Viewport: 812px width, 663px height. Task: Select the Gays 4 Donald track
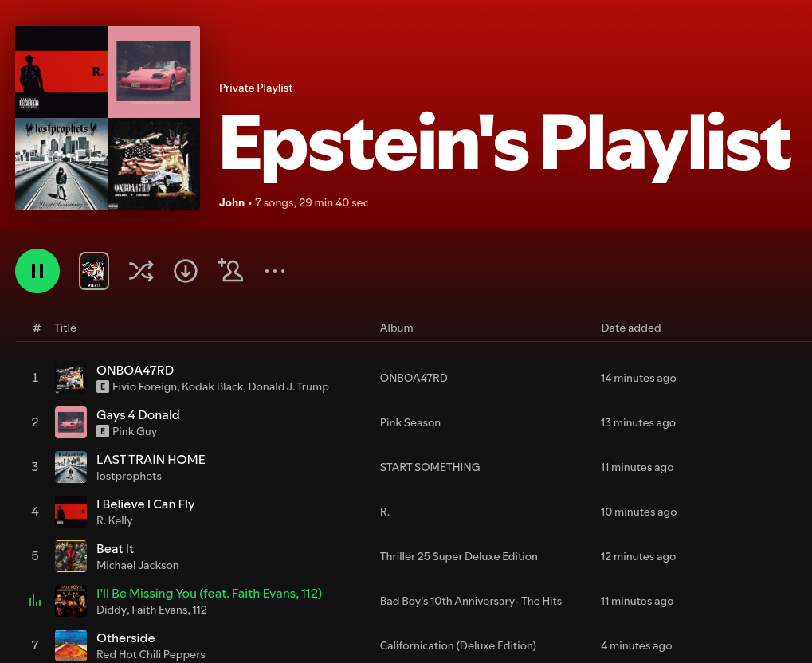coord(138,415)
